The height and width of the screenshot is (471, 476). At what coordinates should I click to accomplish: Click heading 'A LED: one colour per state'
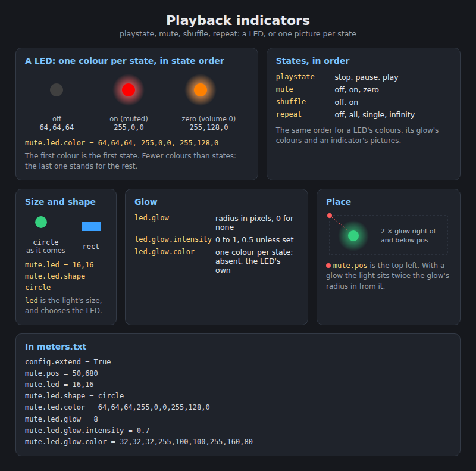(x=124, y=61)
